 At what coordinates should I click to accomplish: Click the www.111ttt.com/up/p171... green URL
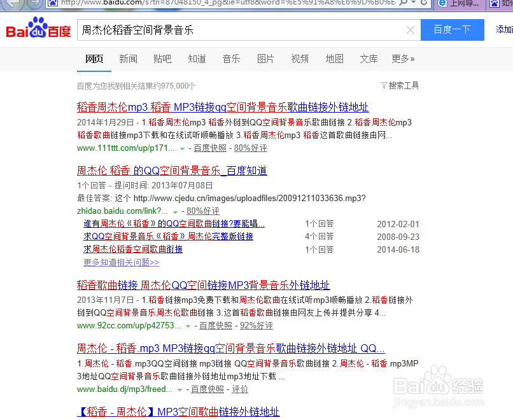coord(126,148)
